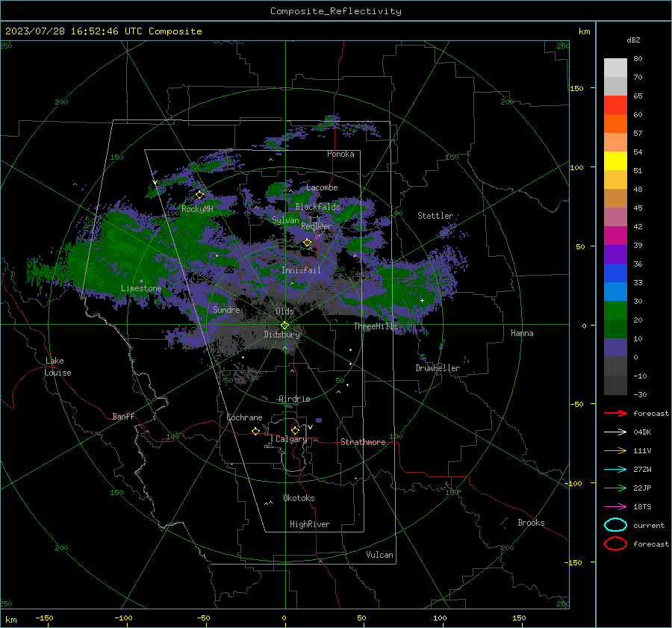This screenshot has width=672, height=628.
Task: Select the magenta 39-42 dBZ swatch
Action: pos(615,236)
